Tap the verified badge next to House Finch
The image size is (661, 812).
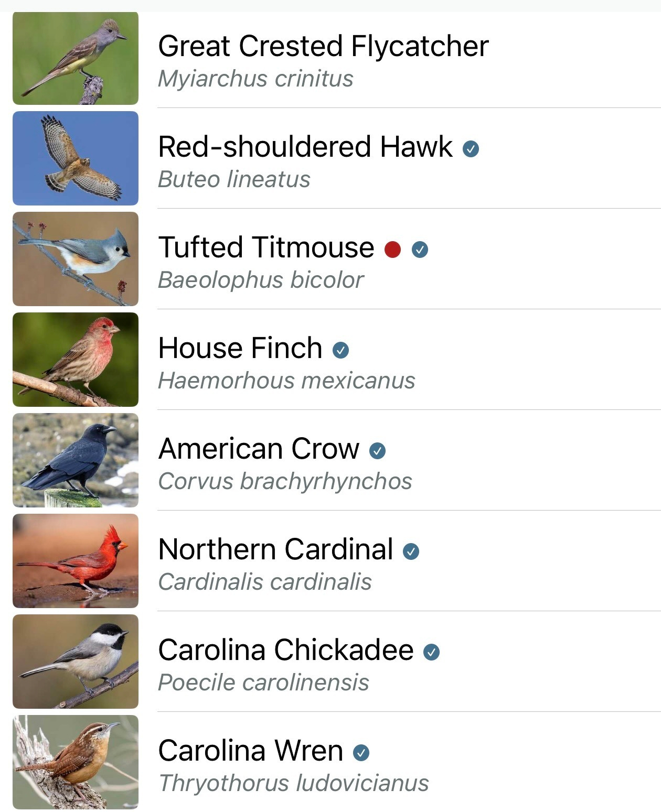(341, 350)
